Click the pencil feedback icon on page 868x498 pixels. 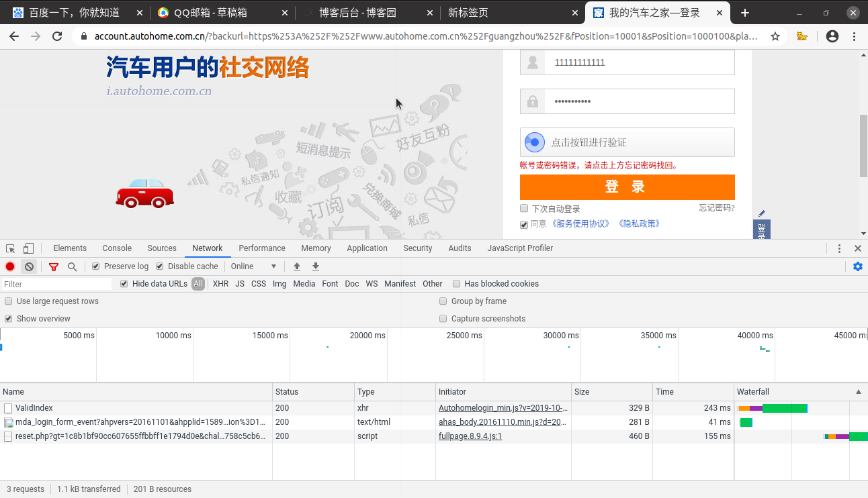coord(762,213)
